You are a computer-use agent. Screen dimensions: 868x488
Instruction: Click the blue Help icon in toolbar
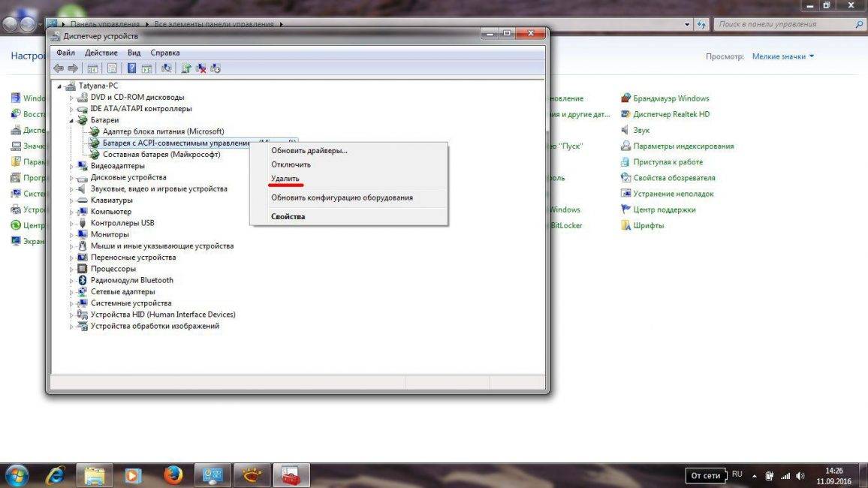click(x=131, y=68)
